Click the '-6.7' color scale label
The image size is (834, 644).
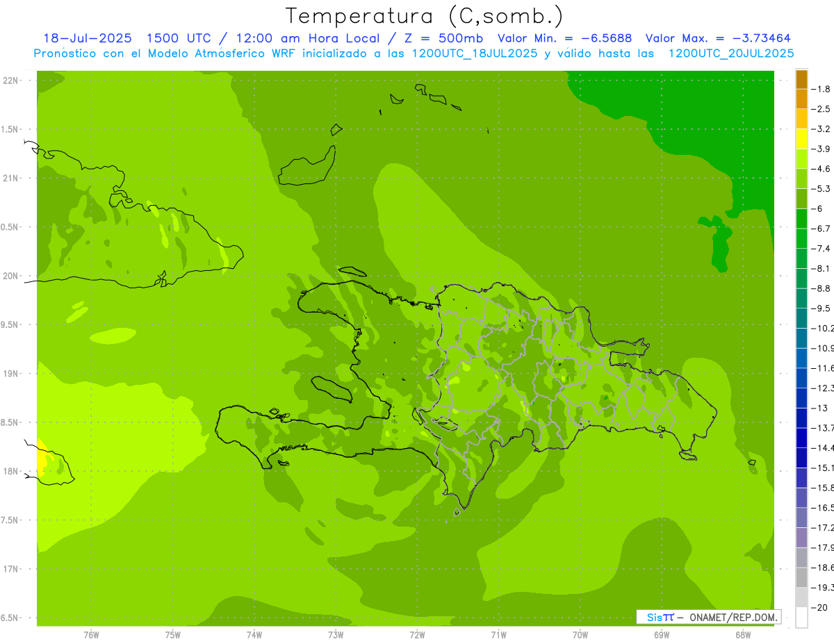(x=821, y=229)
